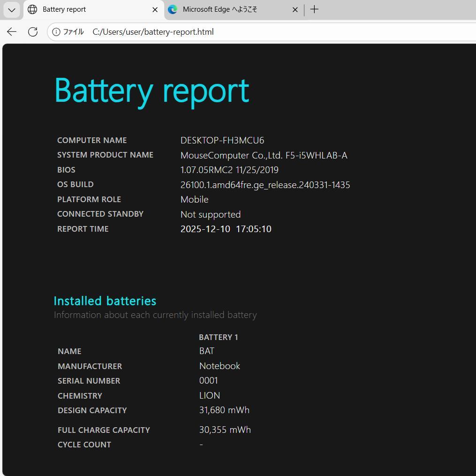
Task: Click the BATTERY 1 column header
Action: tap(219, 337)
